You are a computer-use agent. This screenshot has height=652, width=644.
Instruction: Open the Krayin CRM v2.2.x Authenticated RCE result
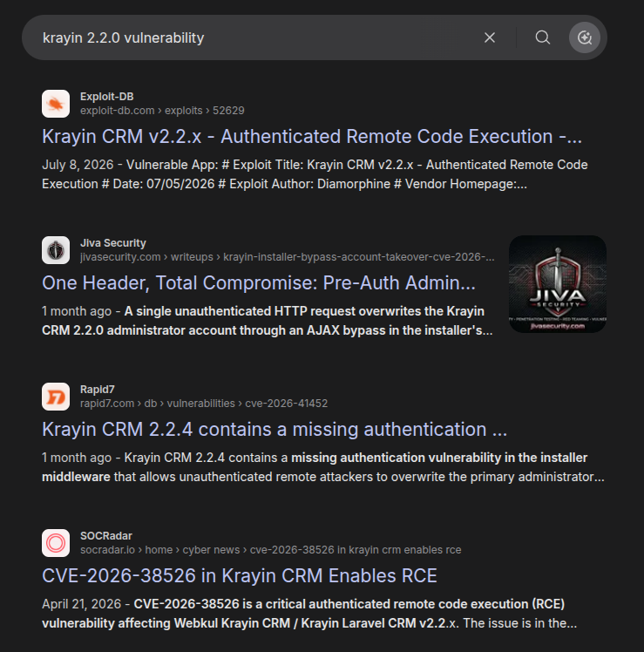[x=312, y=136]
